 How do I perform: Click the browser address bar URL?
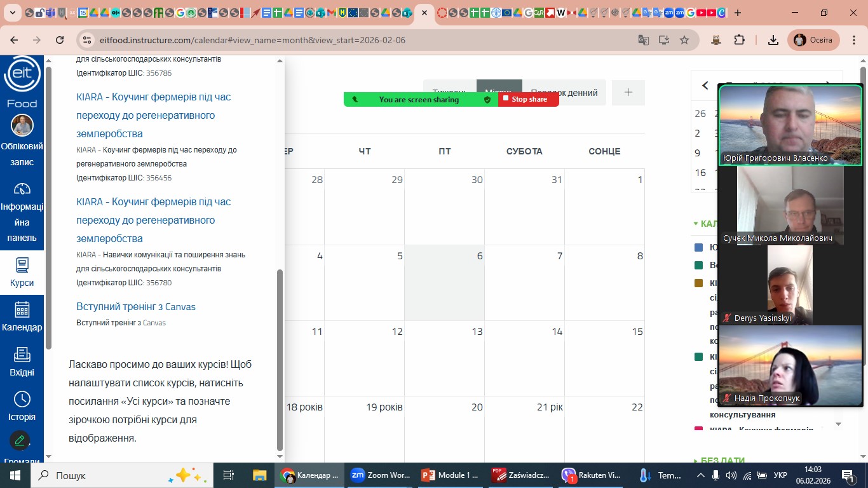(252, 40)
